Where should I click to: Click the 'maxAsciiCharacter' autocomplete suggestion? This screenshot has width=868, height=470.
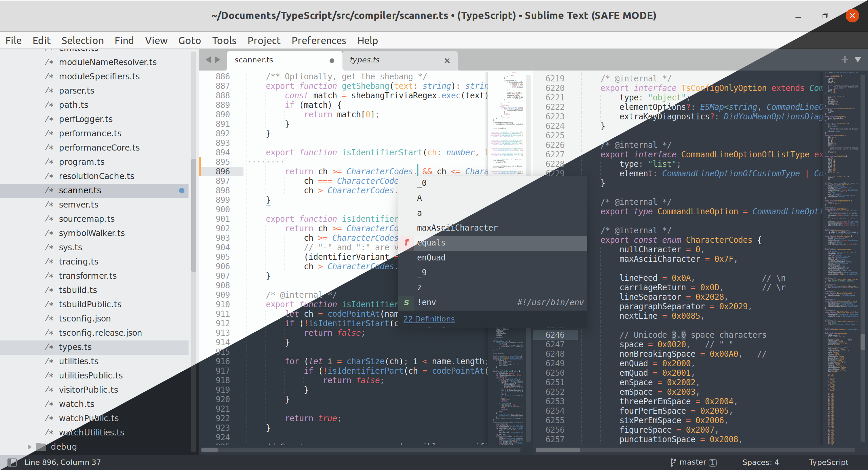[x=458, y=228]
